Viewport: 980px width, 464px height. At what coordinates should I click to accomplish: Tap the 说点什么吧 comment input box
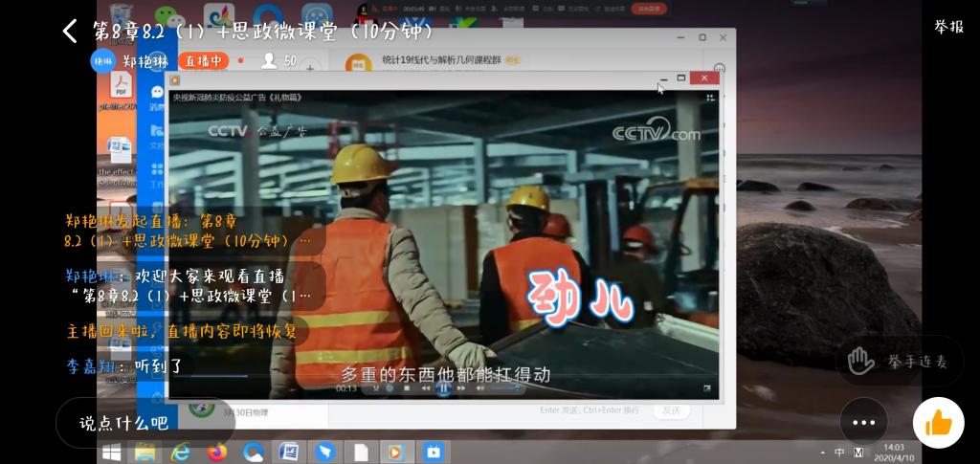pyautogui.click(x=124, y=422)
